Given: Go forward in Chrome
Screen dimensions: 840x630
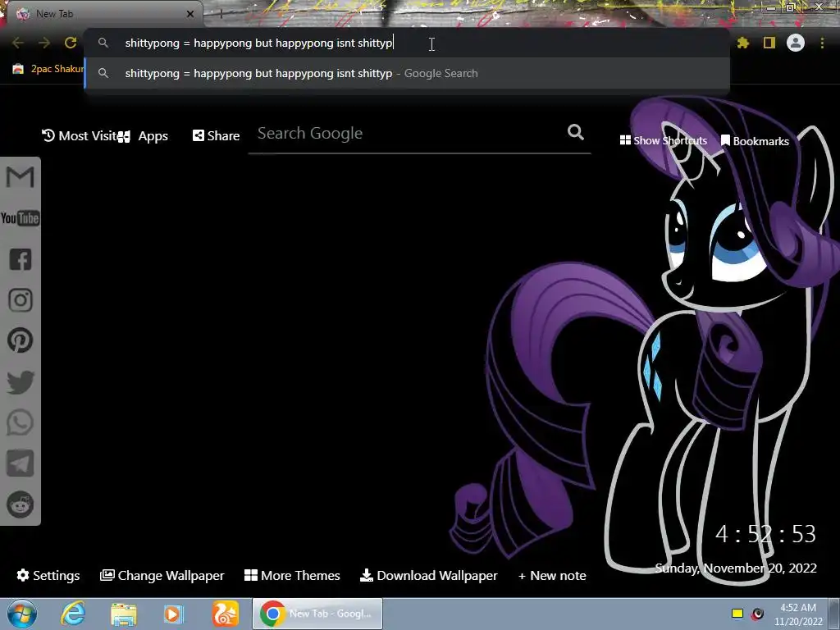Looking at the screenshot, I should (44, 43).
